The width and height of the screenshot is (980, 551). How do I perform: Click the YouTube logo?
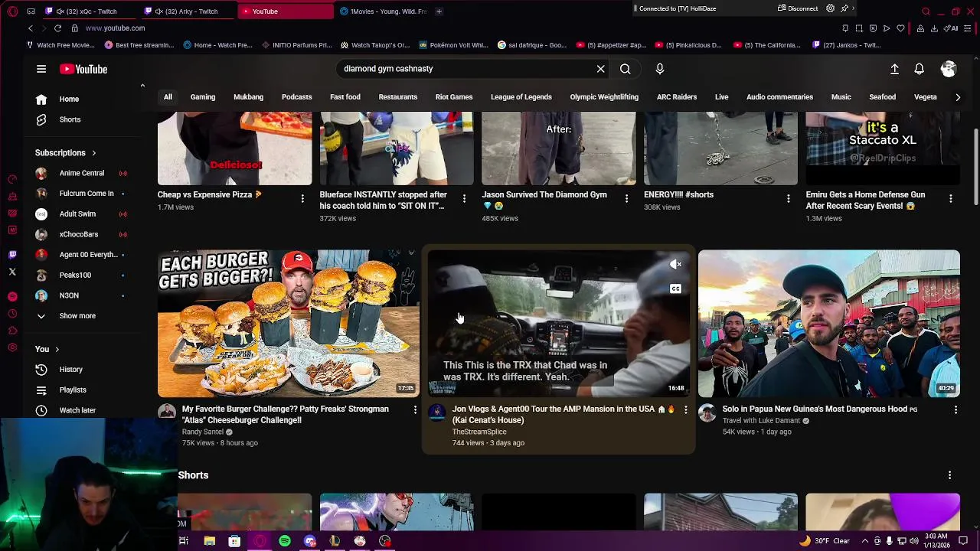(83, 69)
